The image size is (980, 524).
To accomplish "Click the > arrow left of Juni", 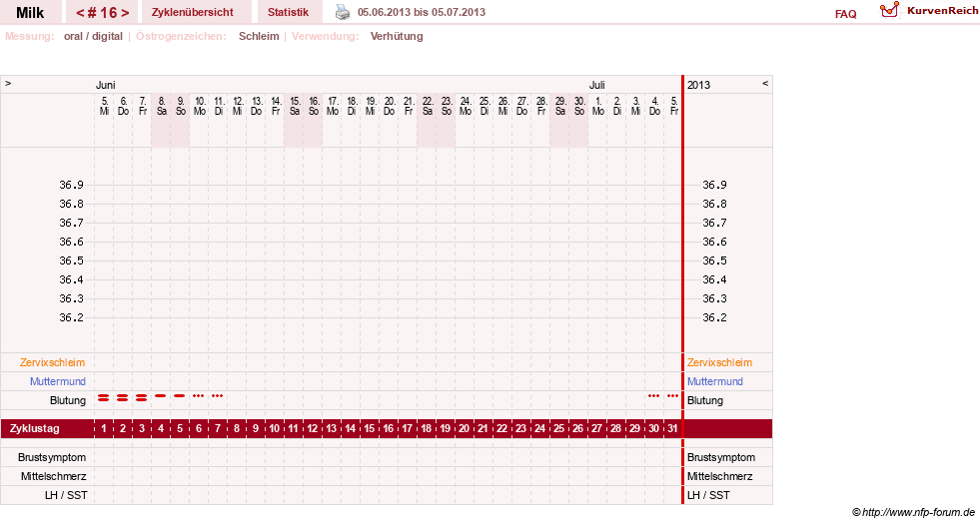I will coord(8,83).
